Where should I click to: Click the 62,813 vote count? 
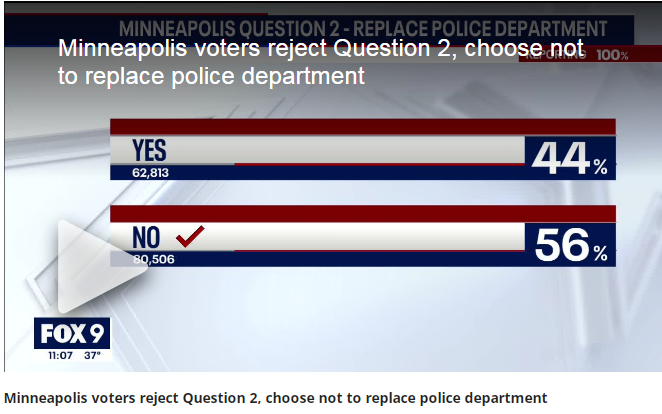(x=150, y=173)
